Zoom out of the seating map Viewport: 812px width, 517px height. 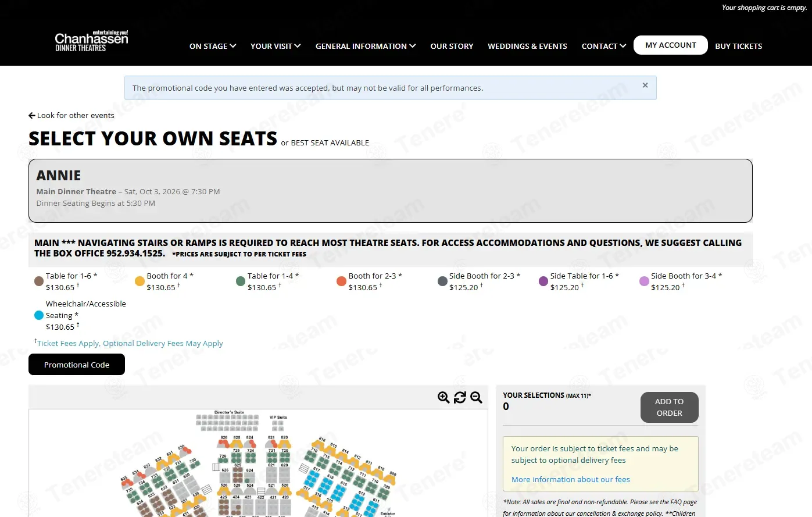coord(476,397)
